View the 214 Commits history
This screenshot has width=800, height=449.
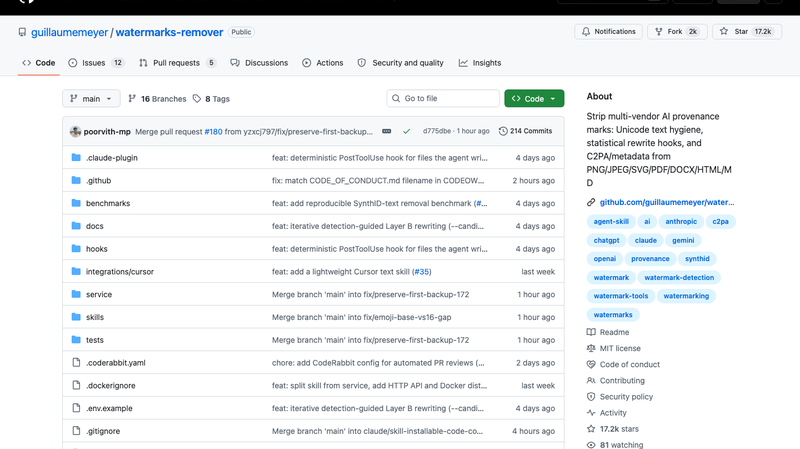click(526, 131)
